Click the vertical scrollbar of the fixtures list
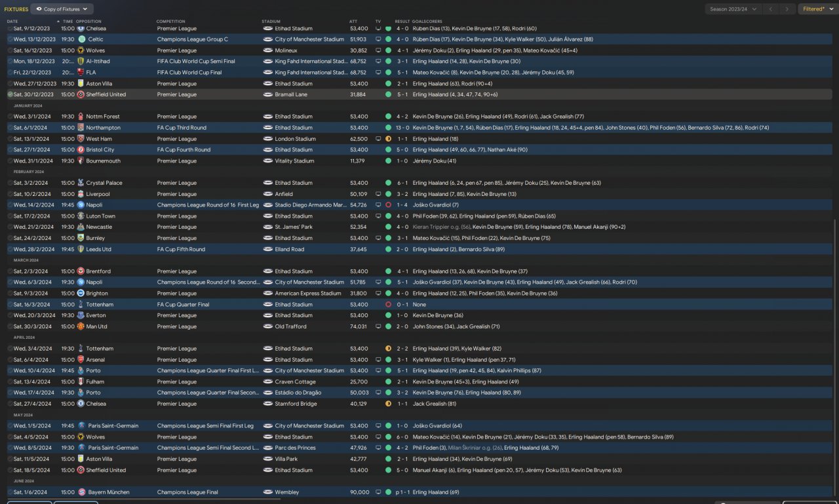 (x=836, y=359)
